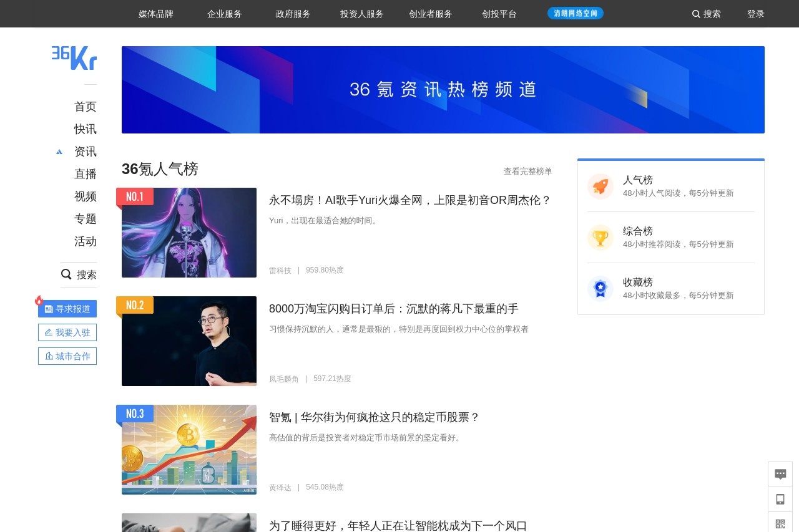The image size is (799, 532).
Task: Go to 资讯 in sidebar
Action: [86, 152]
